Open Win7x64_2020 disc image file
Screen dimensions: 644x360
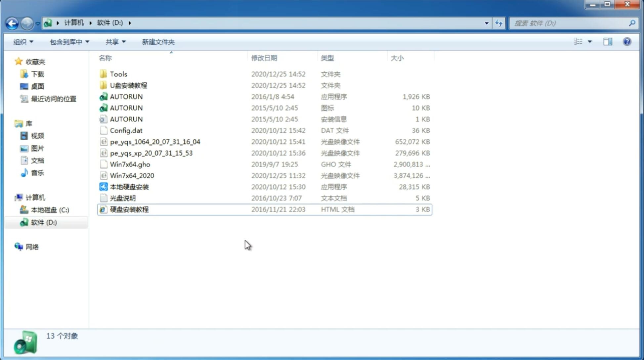click(131, 176)
